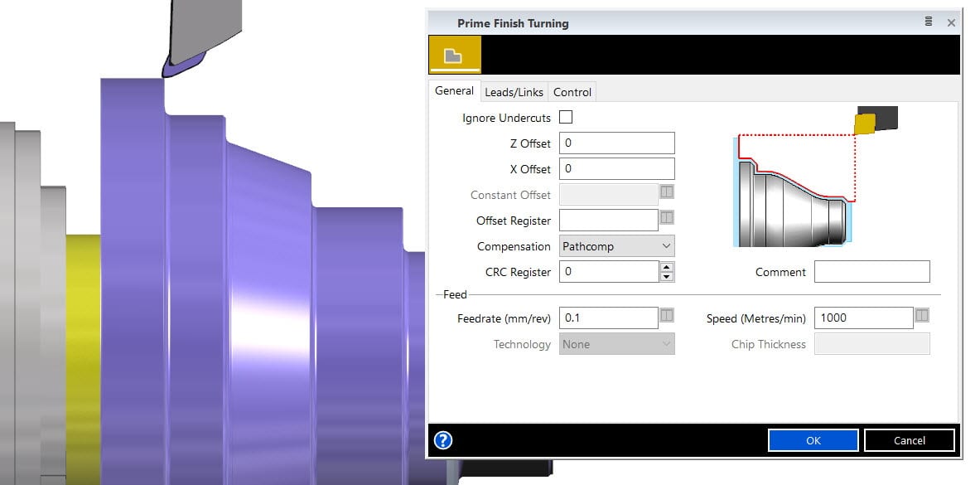Click the X Offset input field
This screenshot has height=485, width=980.
tap(617, 169)
